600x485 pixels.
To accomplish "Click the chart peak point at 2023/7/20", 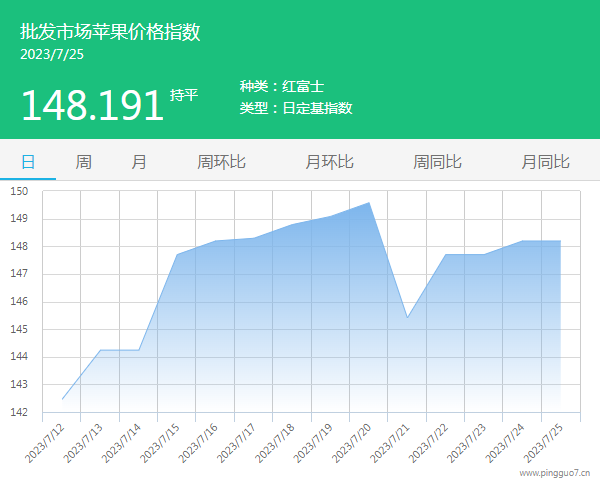I will tap(369, 203).
